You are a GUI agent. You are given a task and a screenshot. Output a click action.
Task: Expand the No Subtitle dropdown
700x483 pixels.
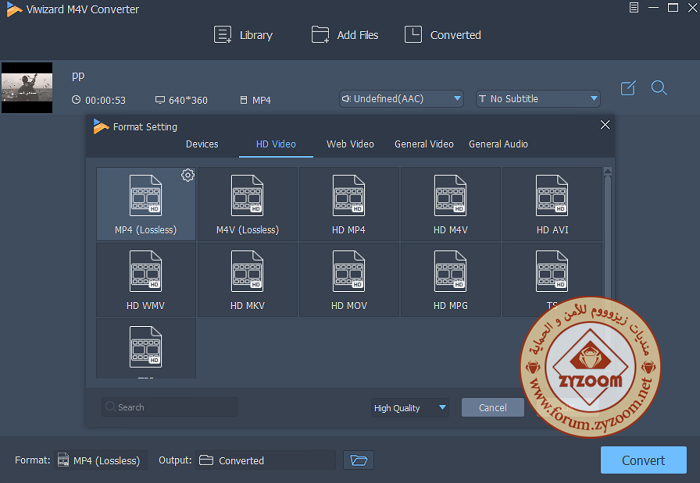[x=538, y=99]
